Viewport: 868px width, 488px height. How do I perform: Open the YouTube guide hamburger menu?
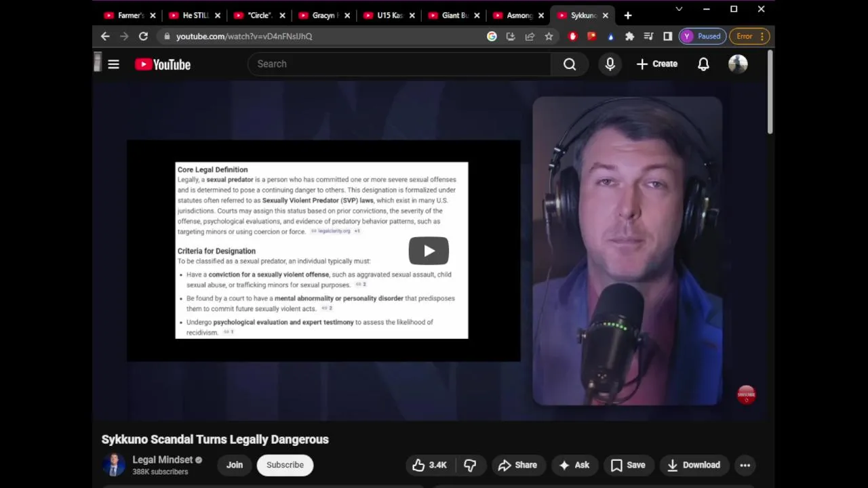point(113,64)
